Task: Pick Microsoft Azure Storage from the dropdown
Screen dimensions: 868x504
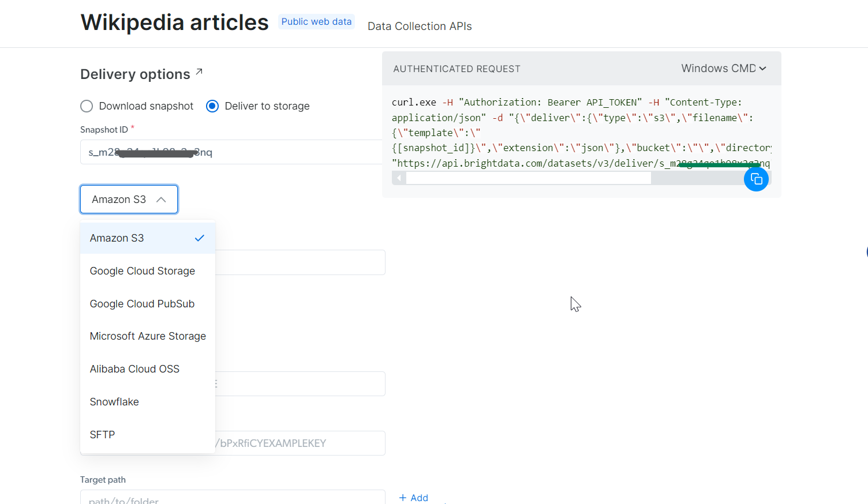Action: 148,336
